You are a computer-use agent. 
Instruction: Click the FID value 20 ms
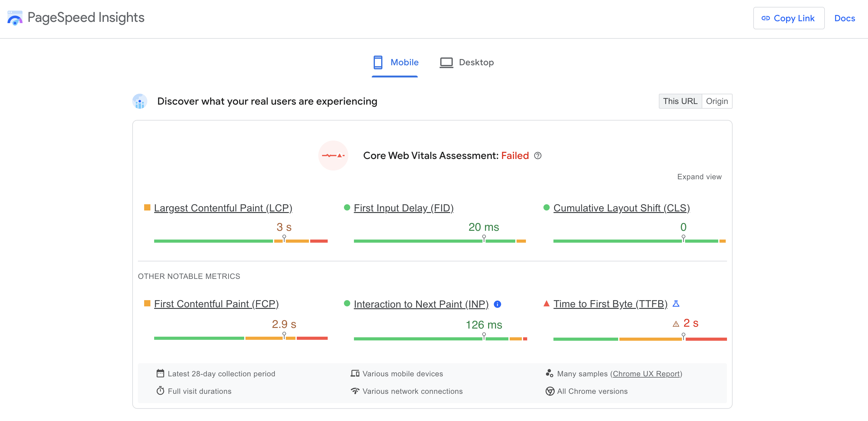483,227
